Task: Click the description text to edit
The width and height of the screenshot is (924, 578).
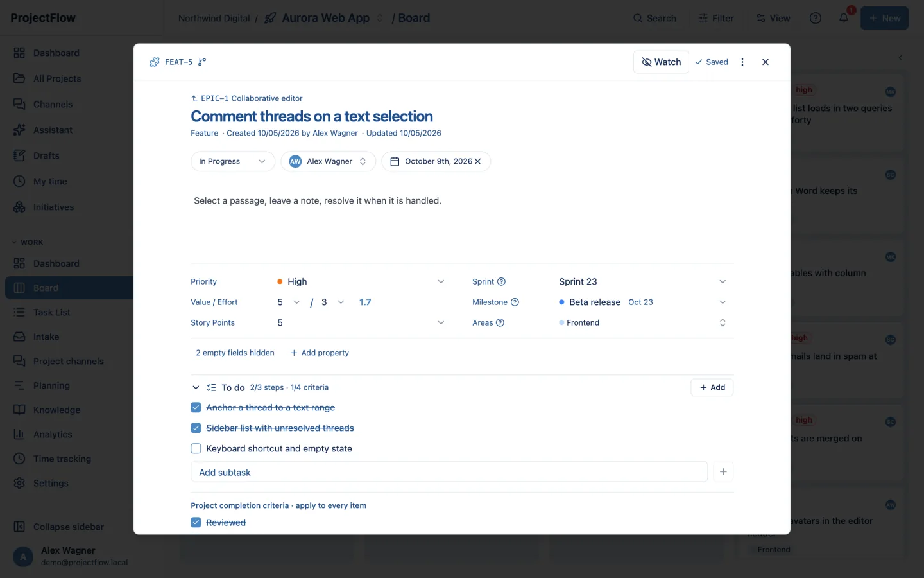Action: (x=318, y=201)
